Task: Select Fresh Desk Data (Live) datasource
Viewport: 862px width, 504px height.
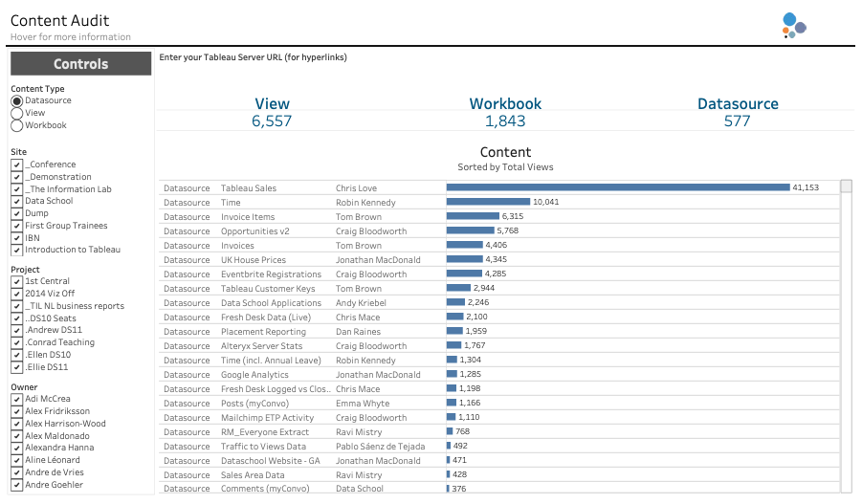Action: pyautogui.click(x=266, y=318)
